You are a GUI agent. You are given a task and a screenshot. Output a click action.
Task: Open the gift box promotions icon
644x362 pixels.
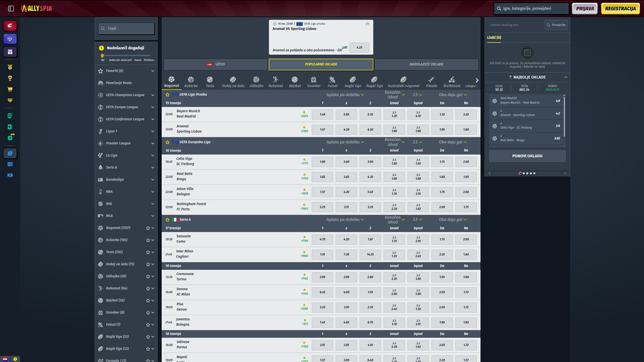click(x=10, y=52)
